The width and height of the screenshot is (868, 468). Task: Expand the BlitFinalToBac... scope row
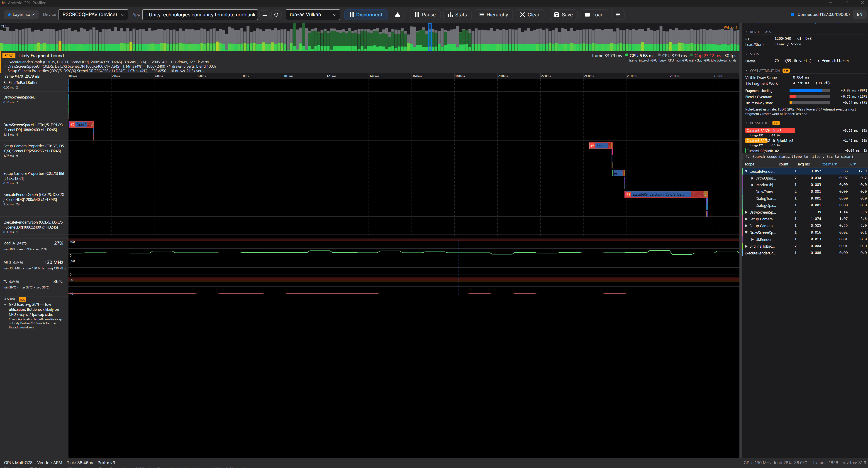tap(746, 246)
